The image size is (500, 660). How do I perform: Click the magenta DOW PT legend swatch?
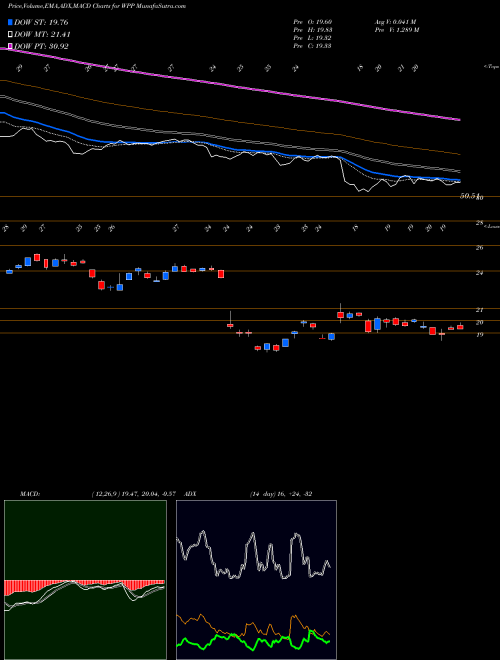coord(10,46)
